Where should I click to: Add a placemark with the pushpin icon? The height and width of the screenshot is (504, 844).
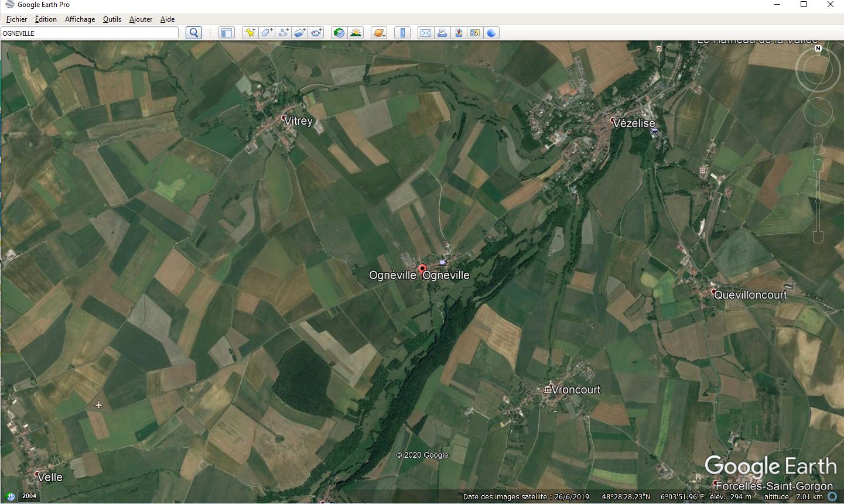[250, 33]
